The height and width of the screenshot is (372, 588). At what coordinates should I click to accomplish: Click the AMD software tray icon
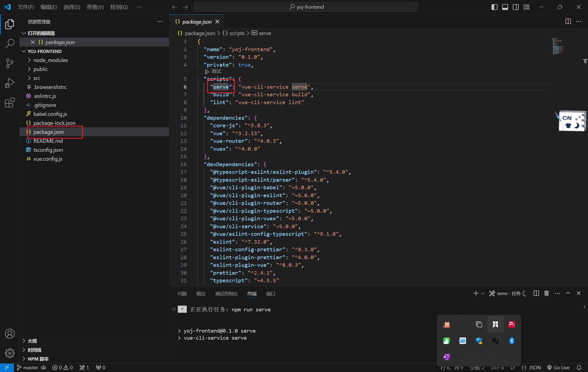[512, 324]
